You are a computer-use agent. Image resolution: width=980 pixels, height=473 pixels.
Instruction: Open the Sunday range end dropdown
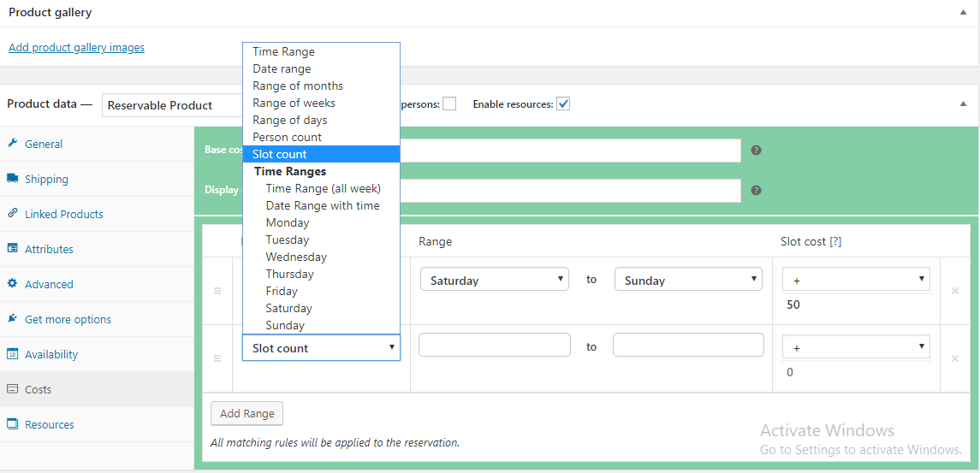tap(688, 280)
